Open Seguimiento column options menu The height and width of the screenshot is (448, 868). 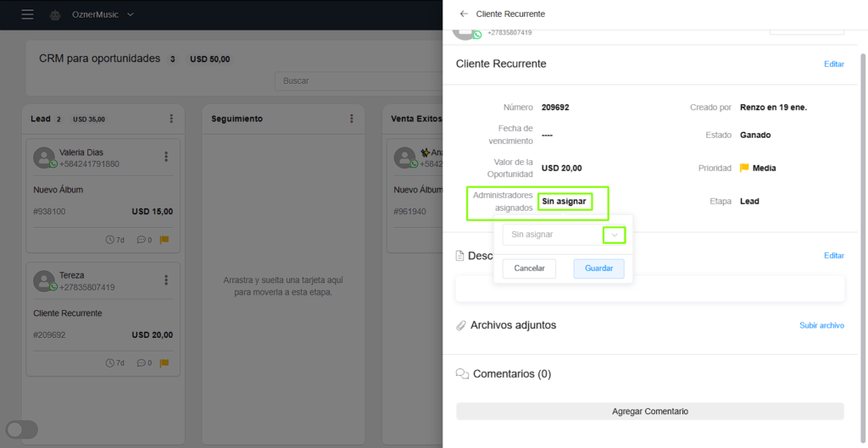coord(352,119)
